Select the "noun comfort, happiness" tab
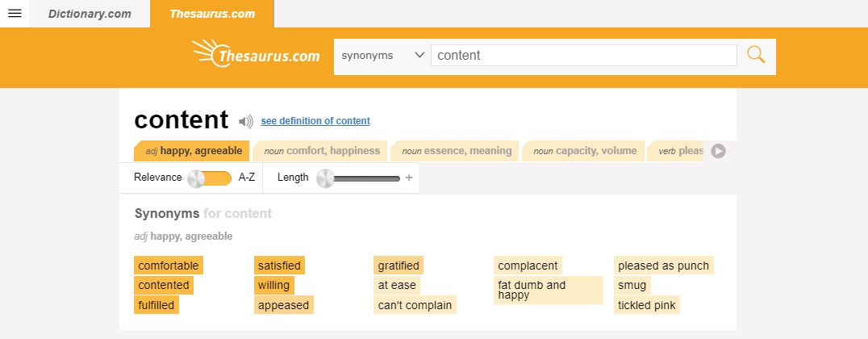The width and height of the screenshot is (868, 339). (x=321, y=151)
